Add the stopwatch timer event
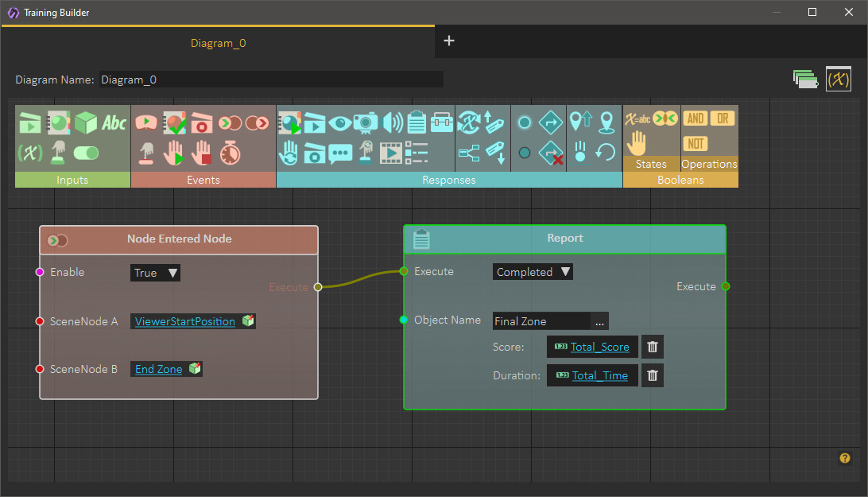Screen dimensions: 868x497 coord(230,153)
